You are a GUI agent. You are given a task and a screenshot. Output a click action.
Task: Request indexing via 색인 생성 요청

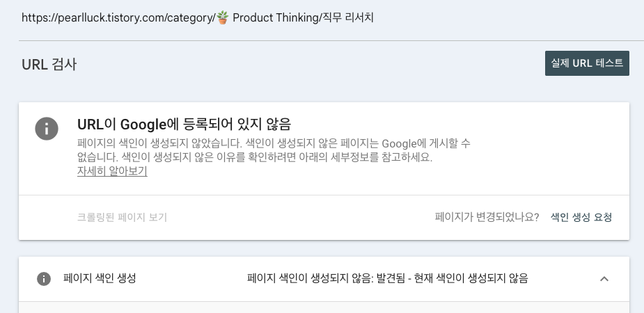[581, 217]
